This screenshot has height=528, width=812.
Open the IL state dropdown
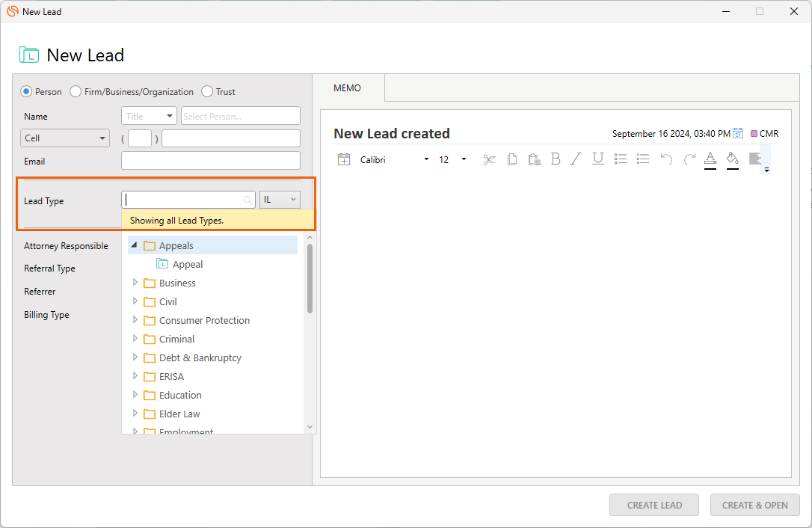[x=280, y=200]
